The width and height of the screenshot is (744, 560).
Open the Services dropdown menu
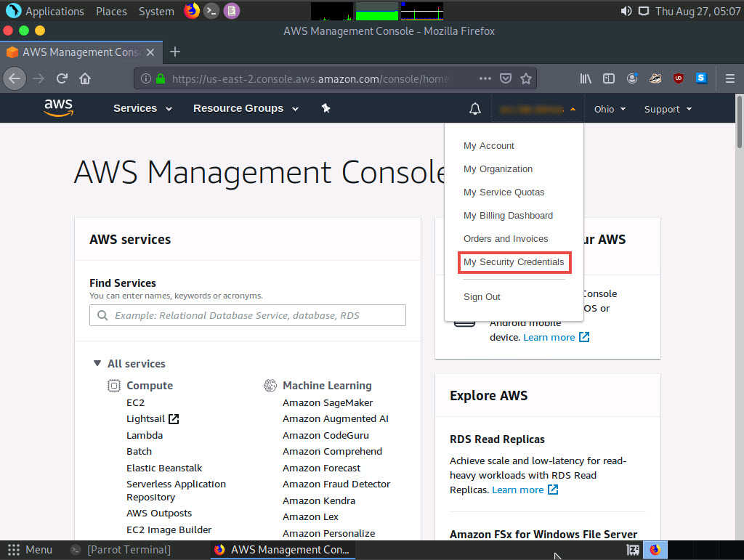(142, 108)
